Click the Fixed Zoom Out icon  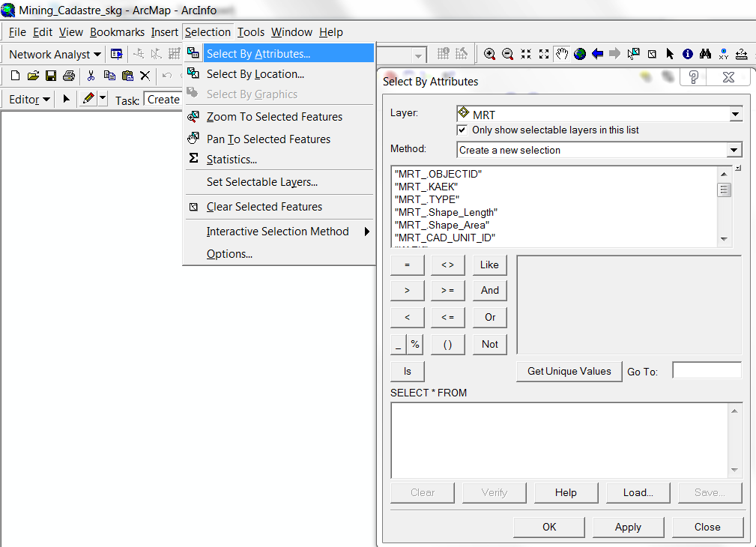(x=544, y=54)
